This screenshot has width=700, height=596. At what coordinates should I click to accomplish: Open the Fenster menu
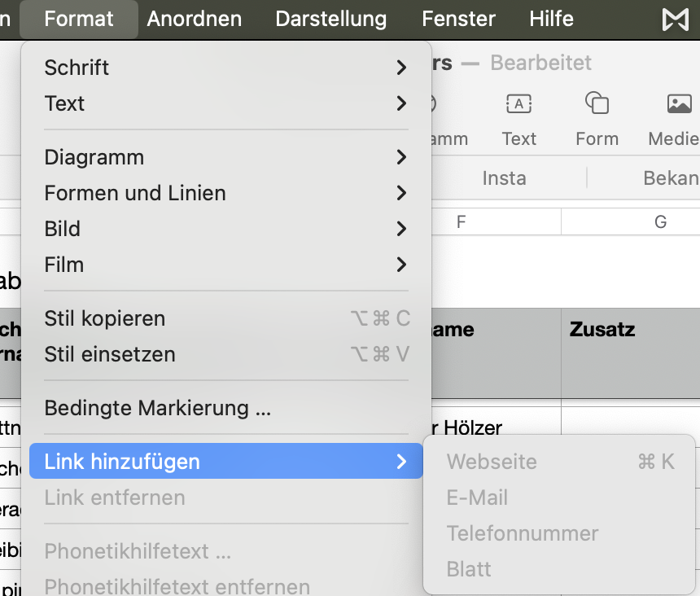pyautogui.click(x=458, y=19)
